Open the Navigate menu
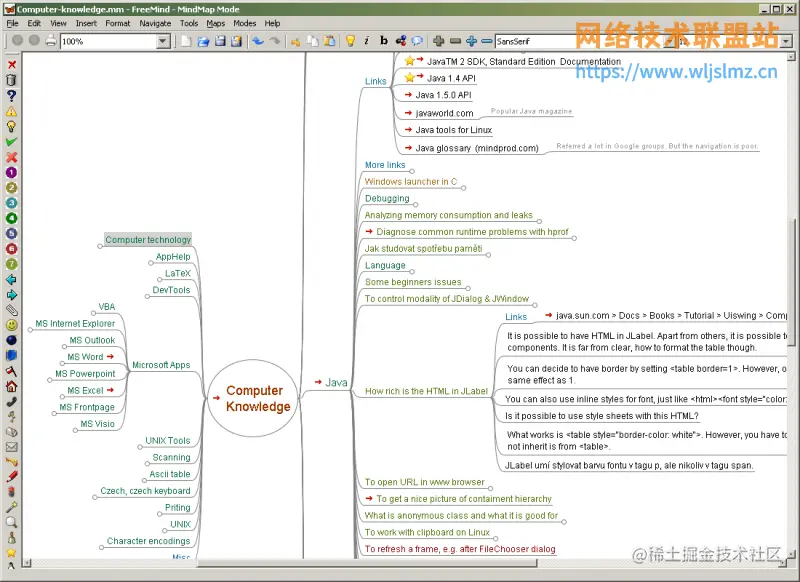 pos(155,23)
